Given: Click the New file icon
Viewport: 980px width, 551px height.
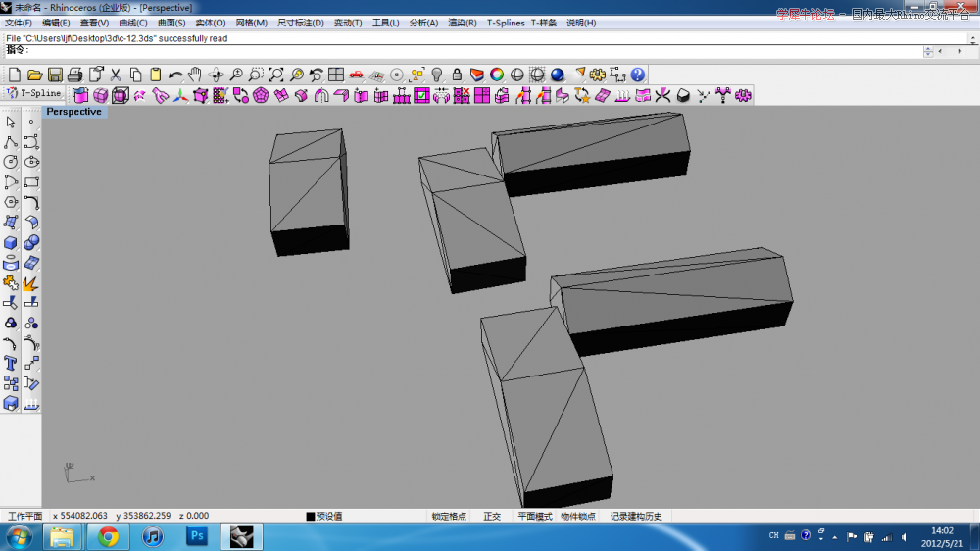Looking at the screenshot, I should pos(15,75).
